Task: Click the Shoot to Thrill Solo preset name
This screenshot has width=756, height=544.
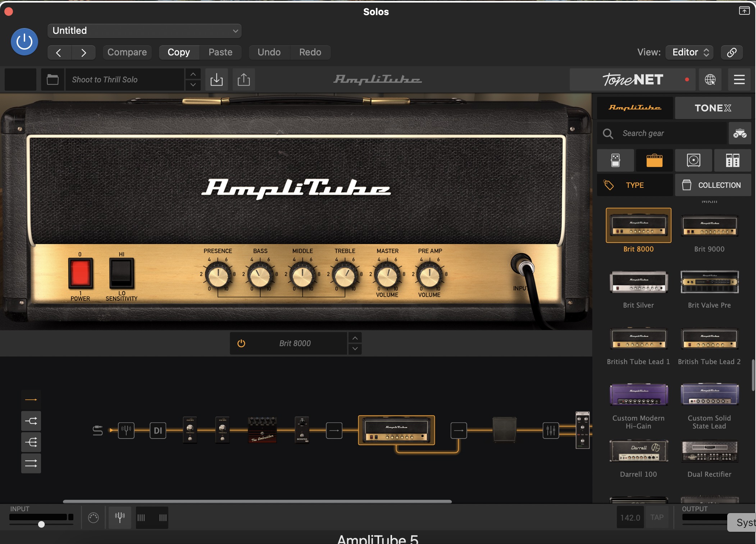Action: click(124, 80)
